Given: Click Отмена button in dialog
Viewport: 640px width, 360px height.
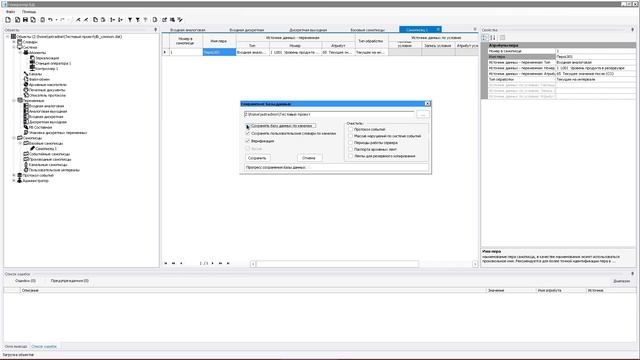Looking at the screenshot, I should coord(309,158).
